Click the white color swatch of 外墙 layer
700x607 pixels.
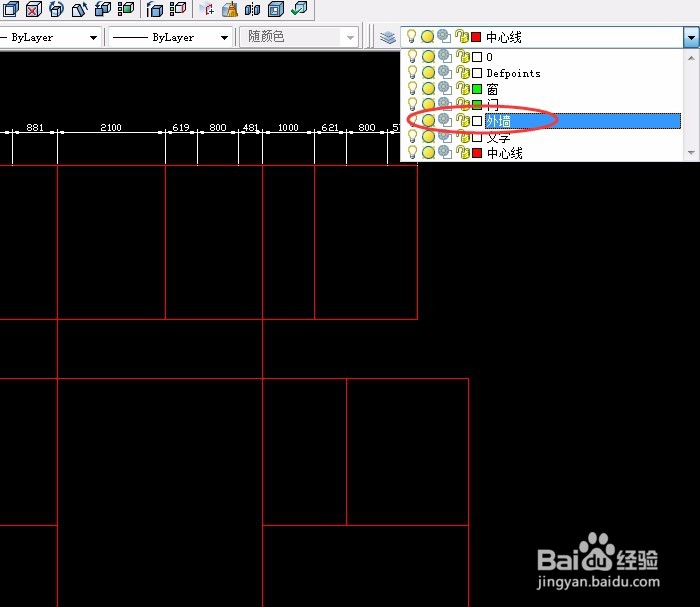477,121
